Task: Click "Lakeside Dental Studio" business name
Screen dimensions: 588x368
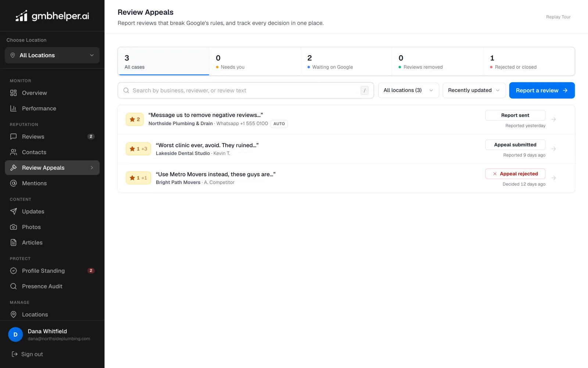Action: pyautogui.click(x=183, y=153)
